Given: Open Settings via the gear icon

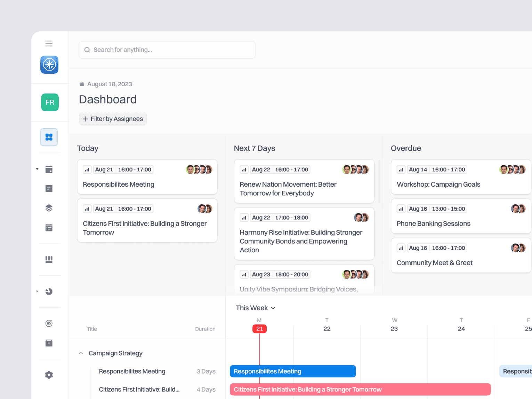Looking at the screenshot, I should pyautogui.click(x=49, y=375).
